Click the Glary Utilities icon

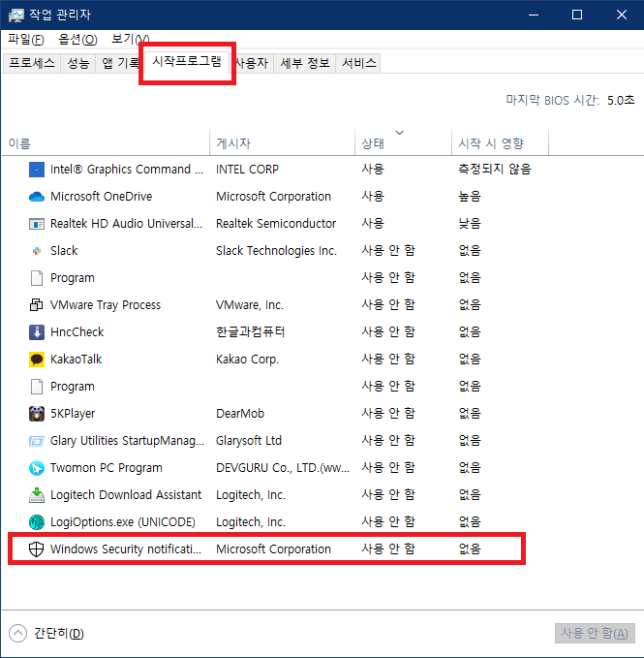point(37,441)
